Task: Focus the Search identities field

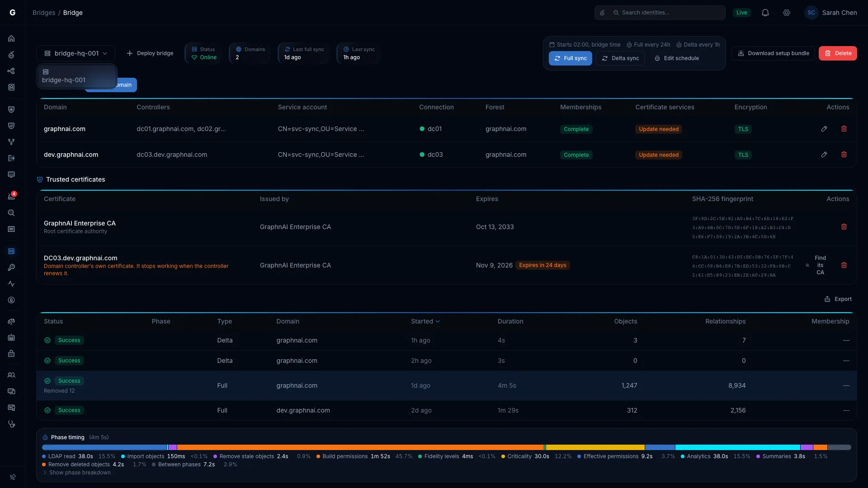Action: coord(660,13)
